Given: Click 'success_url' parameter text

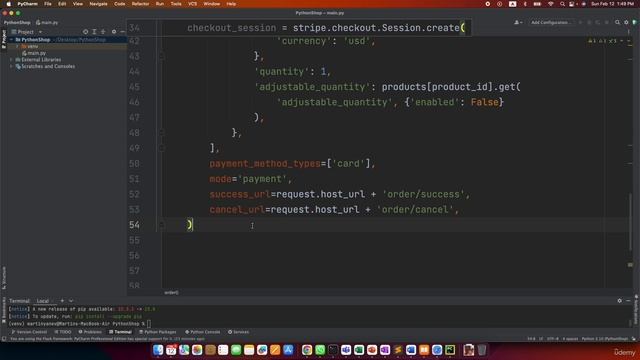Looking at the screenshot, I should pos(240,194).
